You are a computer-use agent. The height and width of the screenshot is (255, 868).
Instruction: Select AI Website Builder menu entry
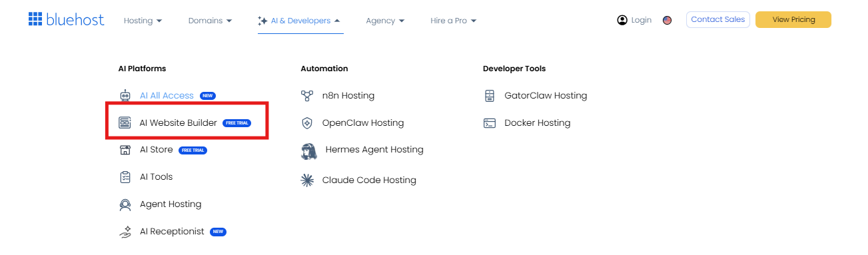[x=179, y=123]
